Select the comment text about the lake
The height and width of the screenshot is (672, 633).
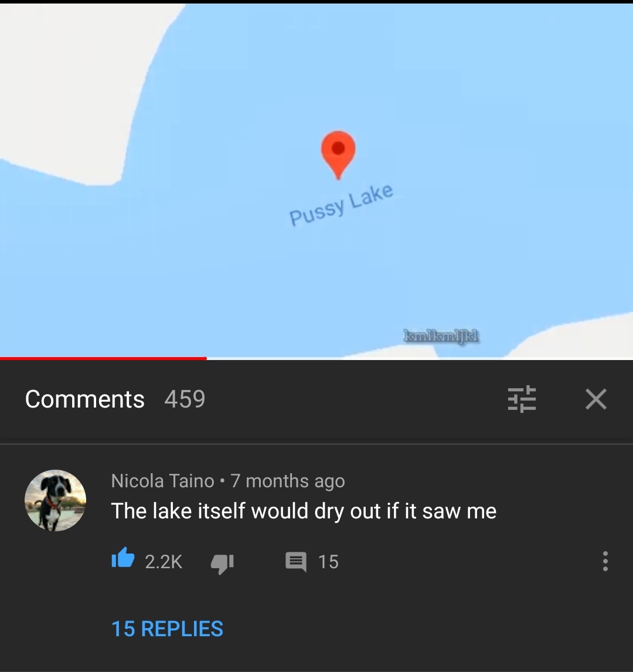[304, 511]
